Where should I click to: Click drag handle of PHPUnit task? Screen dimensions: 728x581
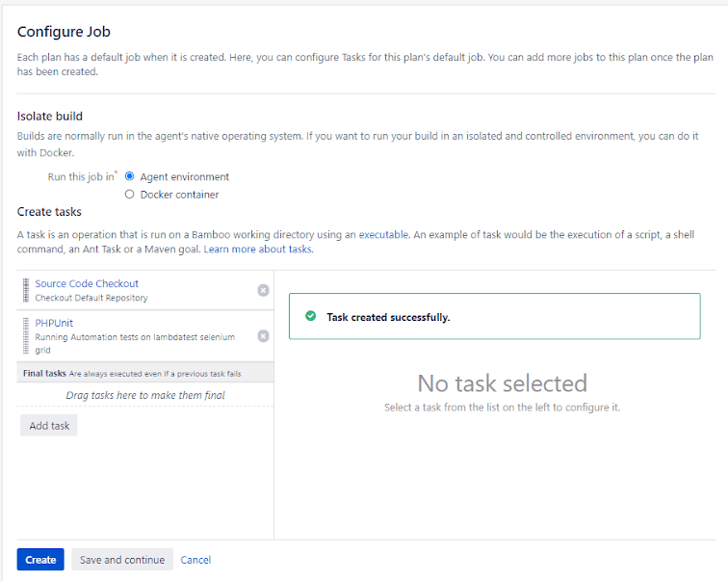click(x=26, y=336)
